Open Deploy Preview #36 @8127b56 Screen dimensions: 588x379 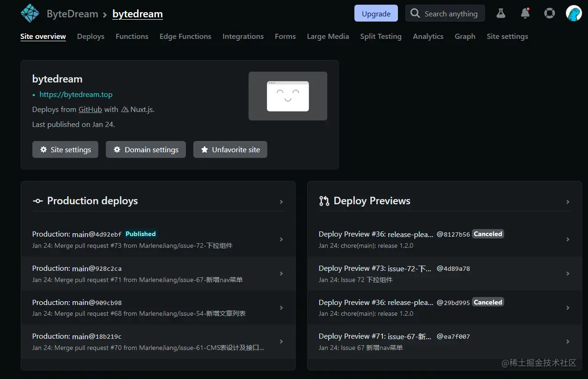point(445,239)
